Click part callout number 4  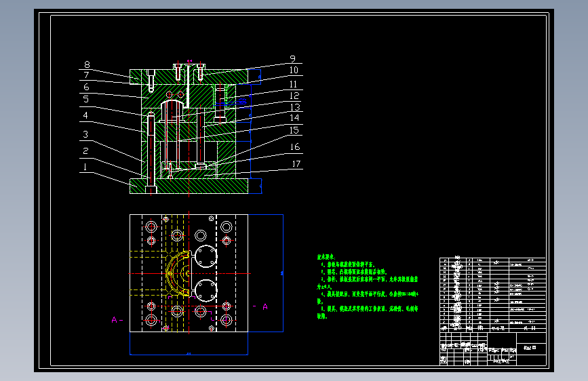tap(85, 115)
